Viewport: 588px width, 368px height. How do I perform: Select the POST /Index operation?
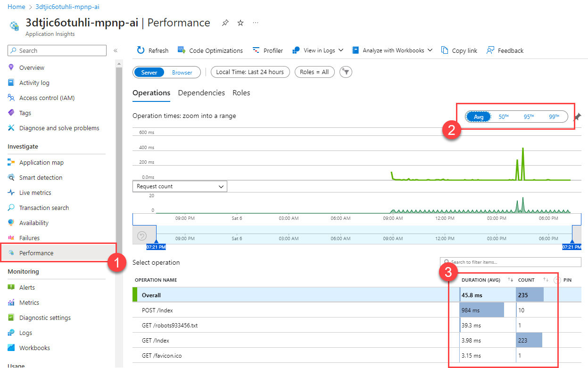point(357,310)
